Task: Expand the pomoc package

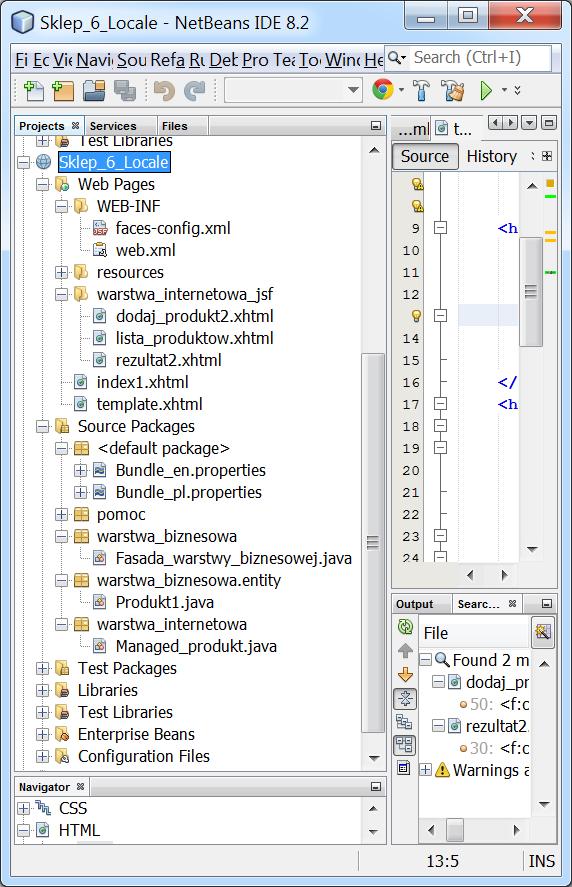Action: pos(62,515)
